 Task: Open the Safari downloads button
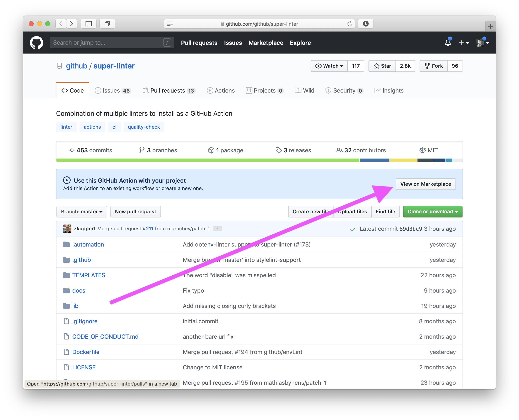tap(366, 24)
